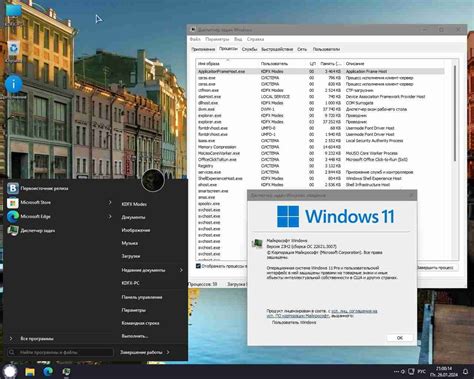This screenshot has width=474, height=379.
Task: Switch to the Пользователи tab
Action: [x=326, y=49]
